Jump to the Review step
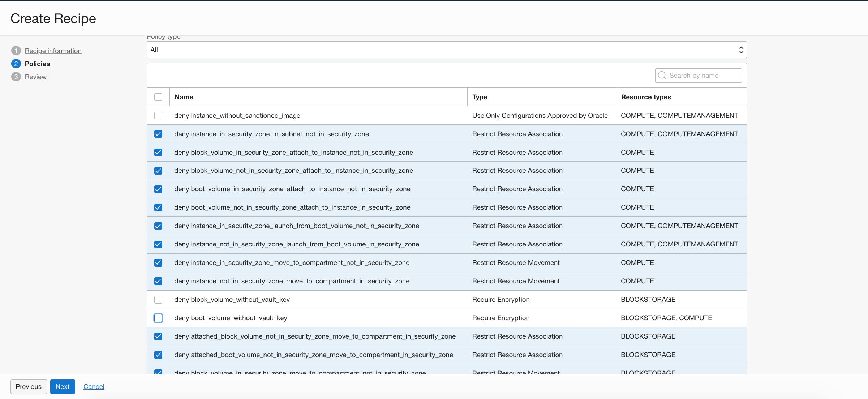This screenshot has height=399, width=868. click(x=36, y=77)
